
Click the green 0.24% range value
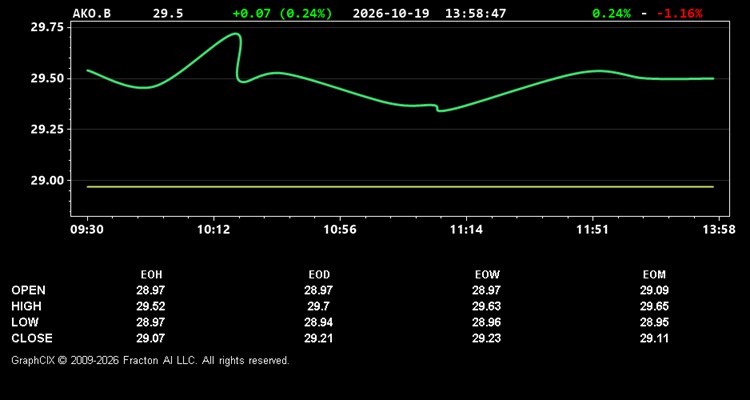[611, 13]
